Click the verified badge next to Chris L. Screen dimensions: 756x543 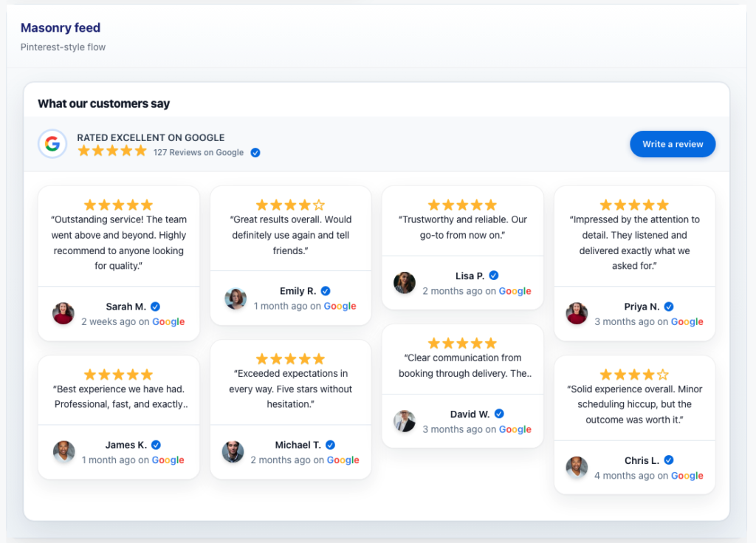669,460
